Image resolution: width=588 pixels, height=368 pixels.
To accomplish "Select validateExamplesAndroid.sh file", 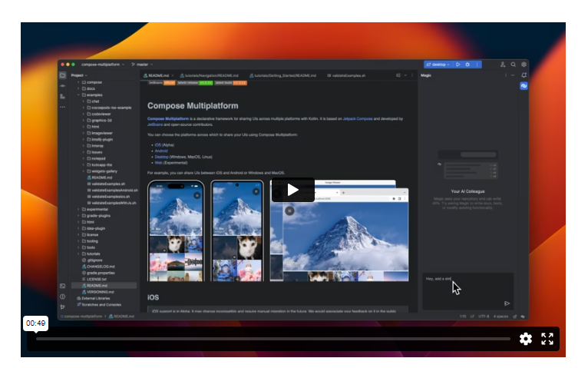I will pos(114,191).
